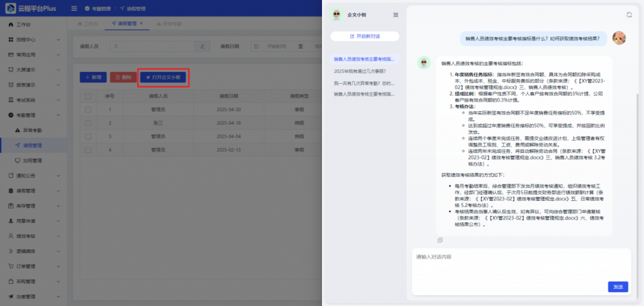Click the 企文小智 avatar in the panel header

coord(337,15)
